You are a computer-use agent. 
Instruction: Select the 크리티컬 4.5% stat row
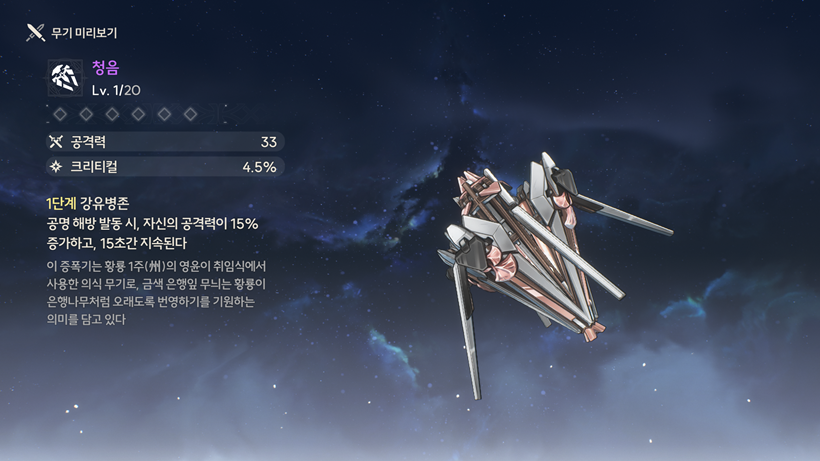tap(165, 167)
